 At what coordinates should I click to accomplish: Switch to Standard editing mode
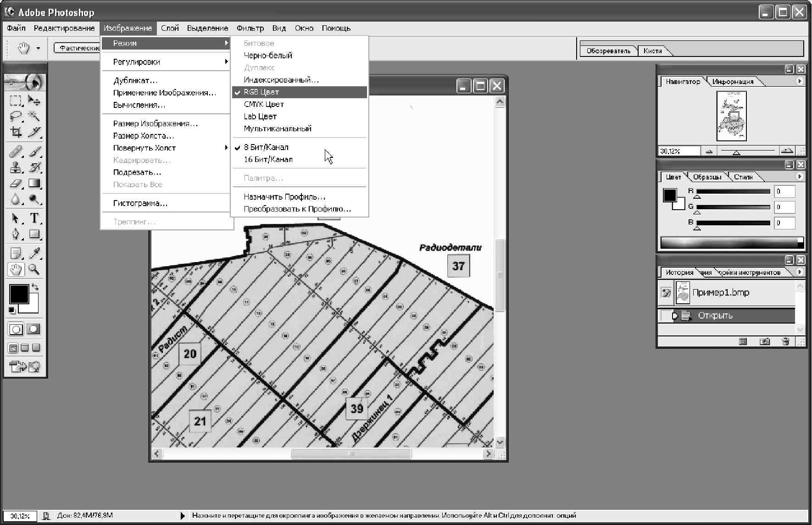16,329
